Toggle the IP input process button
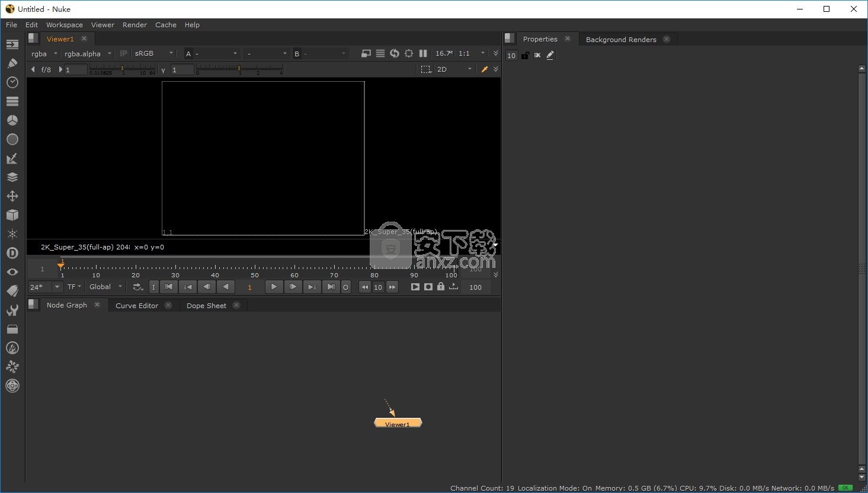 (x=123, y=53)
